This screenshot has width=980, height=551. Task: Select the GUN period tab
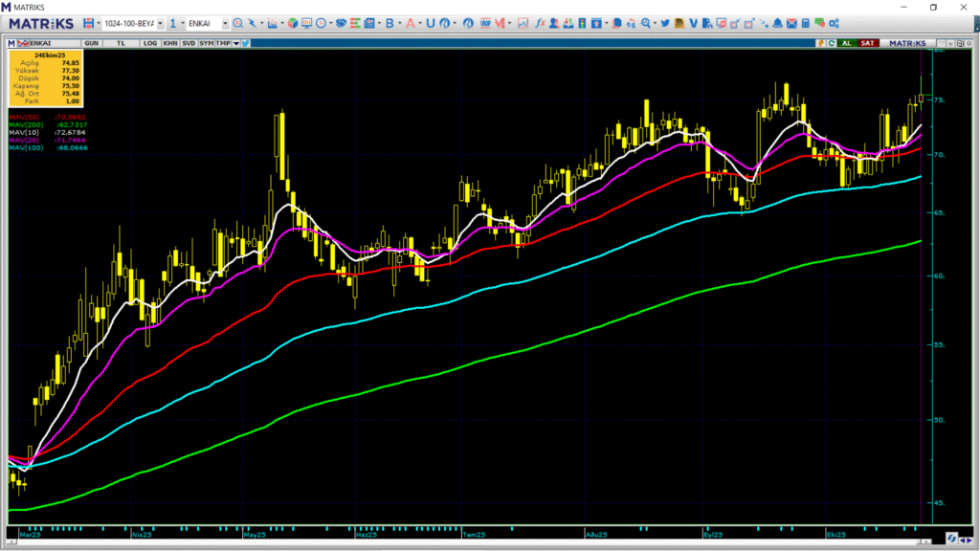pos(92,43)
